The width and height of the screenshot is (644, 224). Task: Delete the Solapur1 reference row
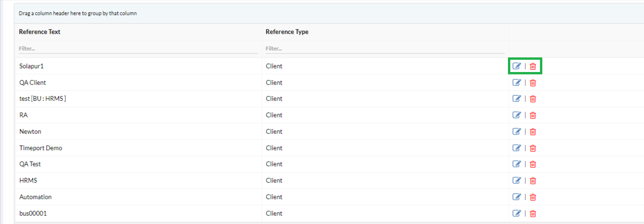click(533, 66)
